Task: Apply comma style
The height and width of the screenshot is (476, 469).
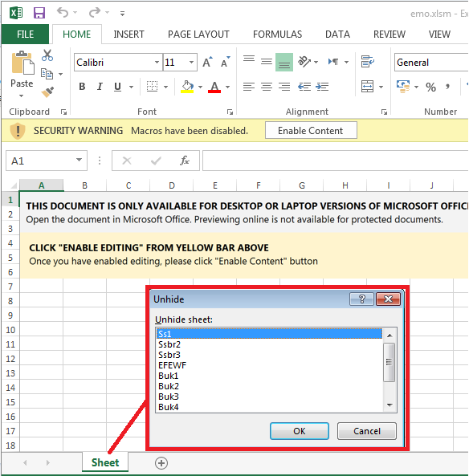Action: [447, 87]
